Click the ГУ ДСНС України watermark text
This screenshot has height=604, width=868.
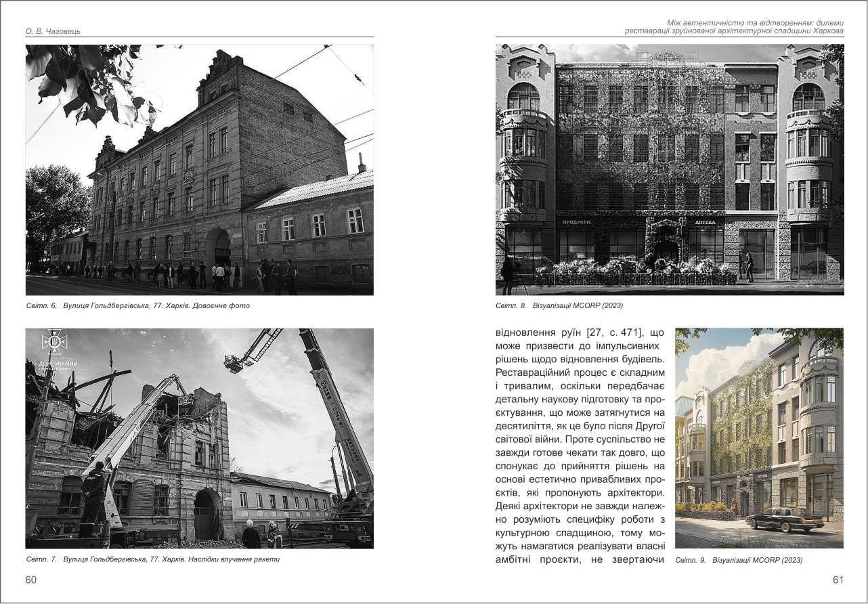pyautogui.click(x=54, y=364)
